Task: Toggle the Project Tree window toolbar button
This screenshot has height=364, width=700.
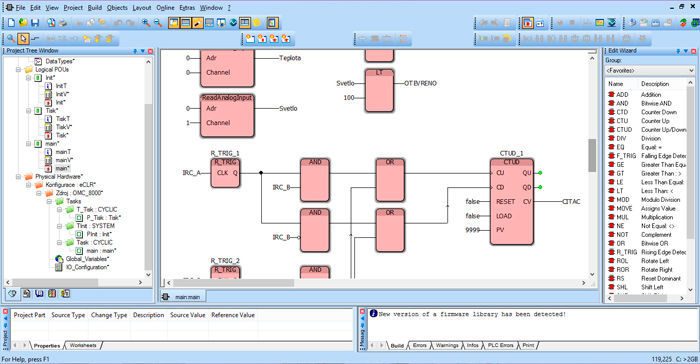Action: pos(174,23)
